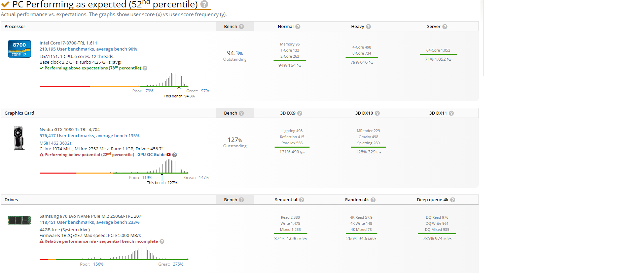Click the Intel Core i7-8700-TRL 1,611 title

(x=68, y=43)
